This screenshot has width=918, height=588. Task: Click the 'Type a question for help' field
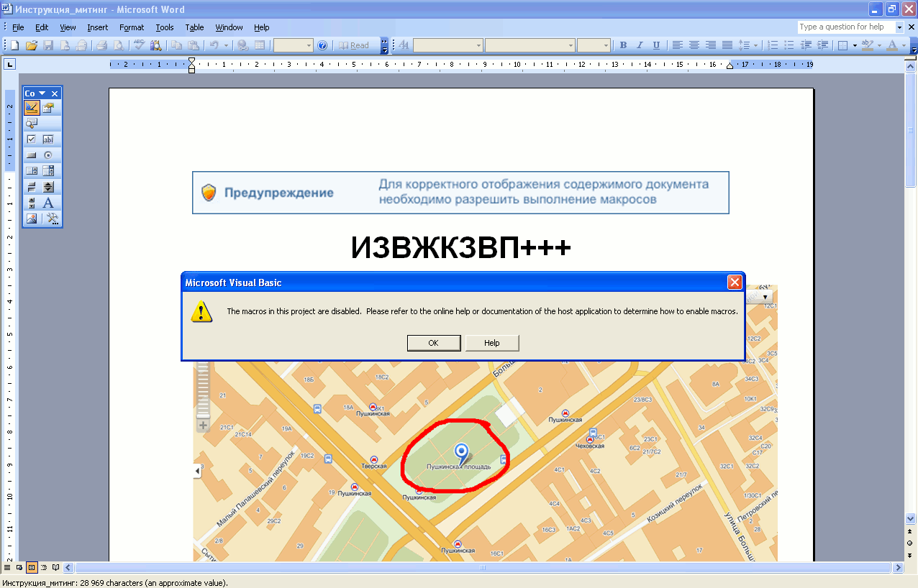coord(845,27)
